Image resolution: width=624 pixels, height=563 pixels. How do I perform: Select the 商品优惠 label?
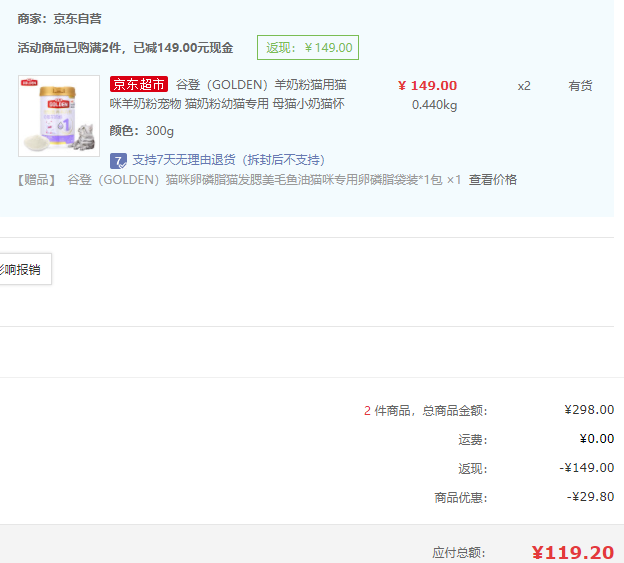tap(461, 498)
